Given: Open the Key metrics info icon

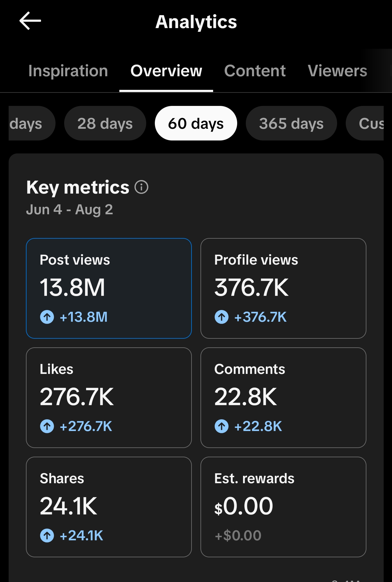Looking at the screenshot, I should 142,187.
